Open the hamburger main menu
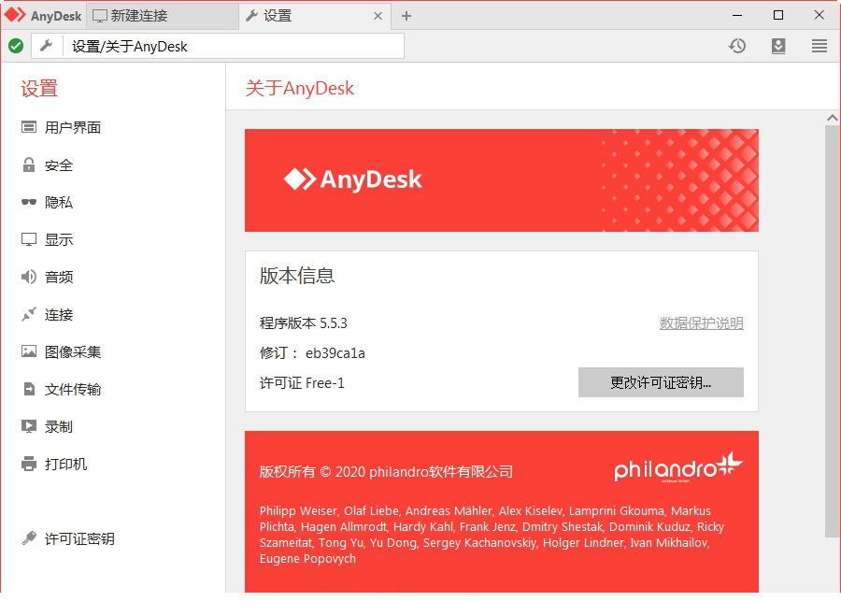The height and width of the screenshot is (616, 841). [x=819, y=46]
